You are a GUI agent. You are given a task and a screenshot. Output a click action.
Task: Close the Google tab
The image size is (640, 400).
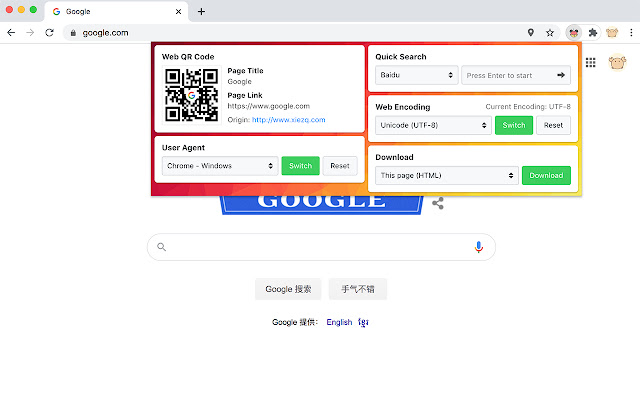[x=178, y=11]
